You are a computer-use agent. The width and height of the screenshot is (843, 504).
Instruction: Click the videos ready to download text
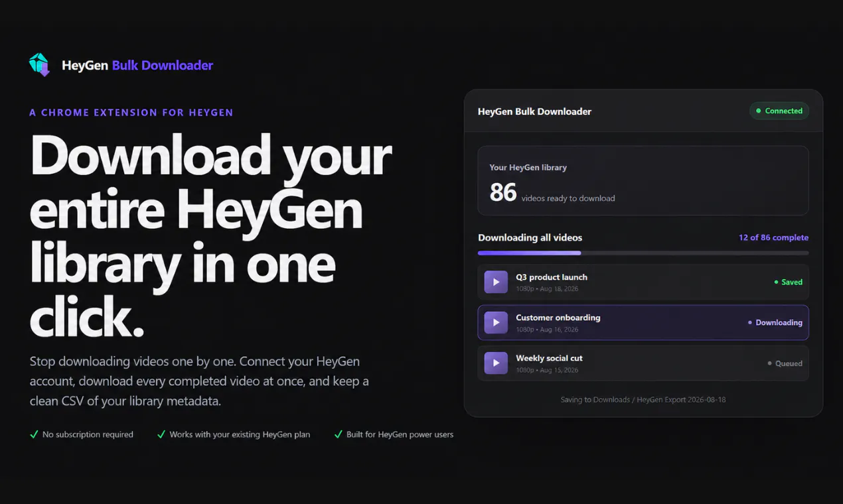[x=568, y=198]
